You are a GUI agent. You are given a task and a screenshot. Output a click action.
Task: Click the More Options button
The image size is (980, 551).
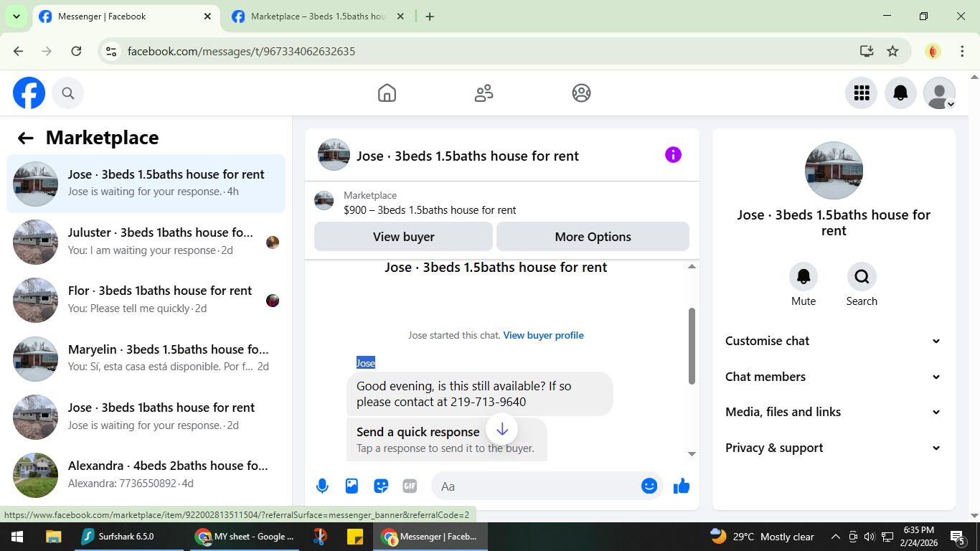(x=593, y=237)
